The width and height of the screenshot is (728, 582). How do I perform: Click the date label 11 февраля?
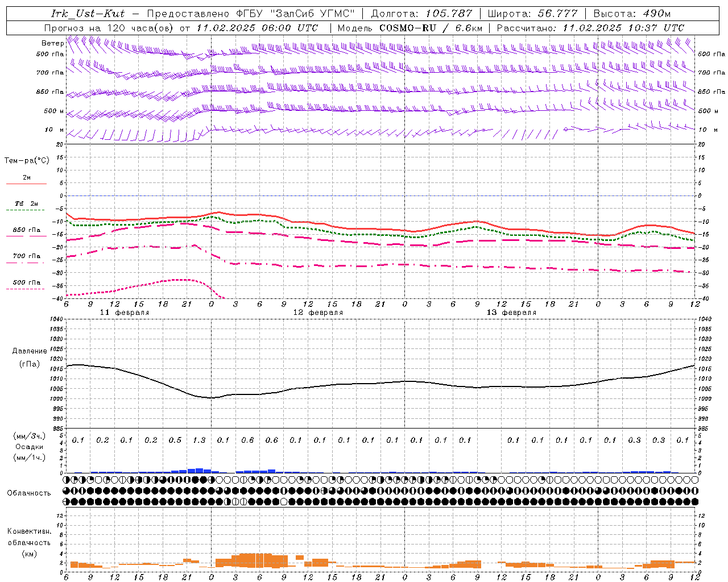(125, 313)
